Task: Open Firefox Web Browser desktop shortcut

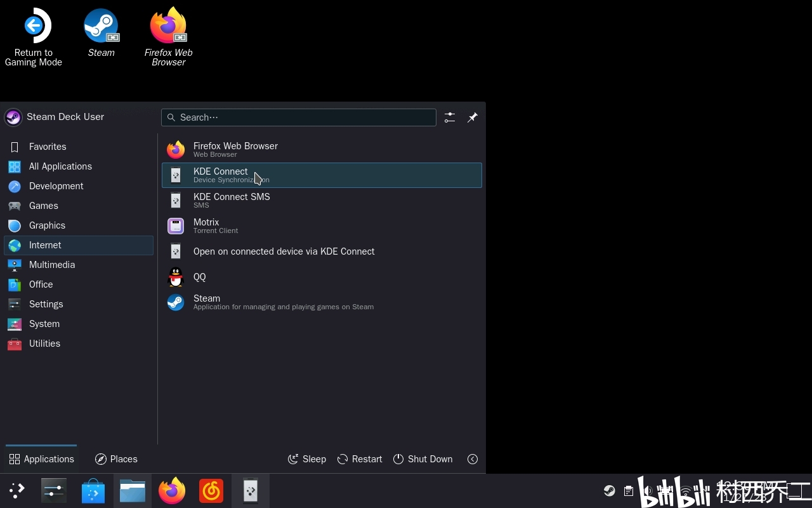Action: coord(168,37)
